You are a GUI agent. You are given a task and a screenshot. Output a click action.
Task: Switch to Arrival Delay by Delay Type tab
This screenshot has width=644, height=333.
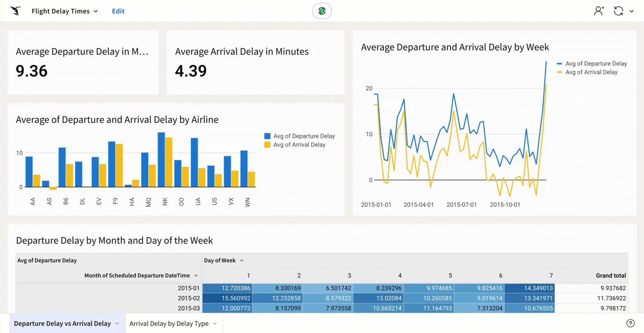point(169,324)
